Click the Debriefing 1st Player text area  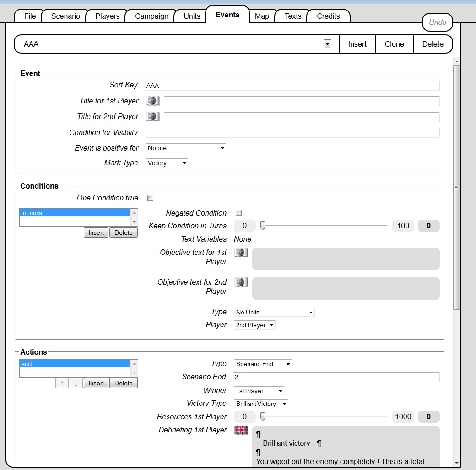346,446
